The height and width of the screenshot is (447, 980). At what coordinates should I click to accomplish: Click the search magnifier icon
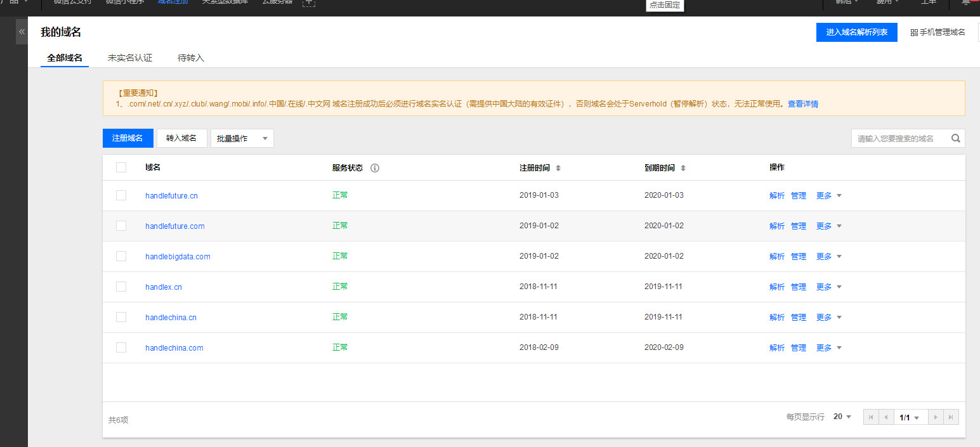955,138
